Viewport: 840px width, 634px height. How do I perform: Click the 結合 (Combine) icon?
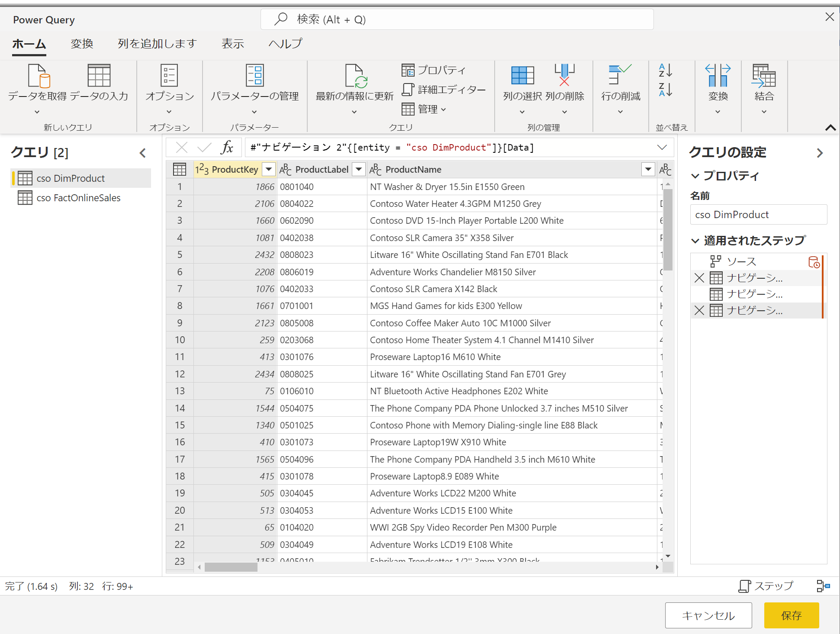click(x=763, y=77)
